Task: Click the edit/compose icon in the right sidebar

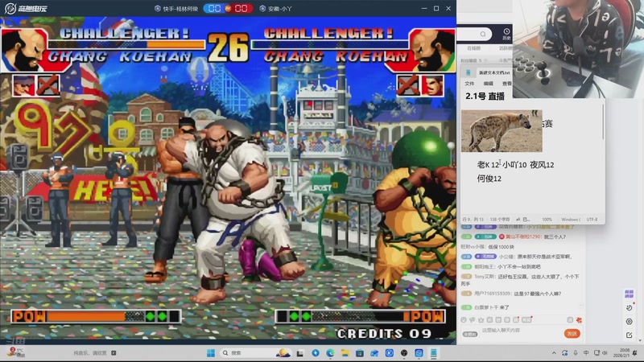Action: pos(630,335)
